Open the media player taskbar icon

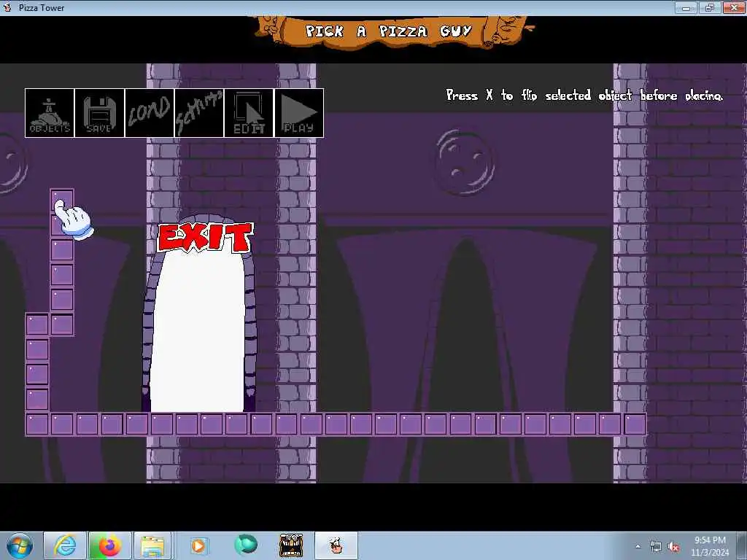[198, 545]
